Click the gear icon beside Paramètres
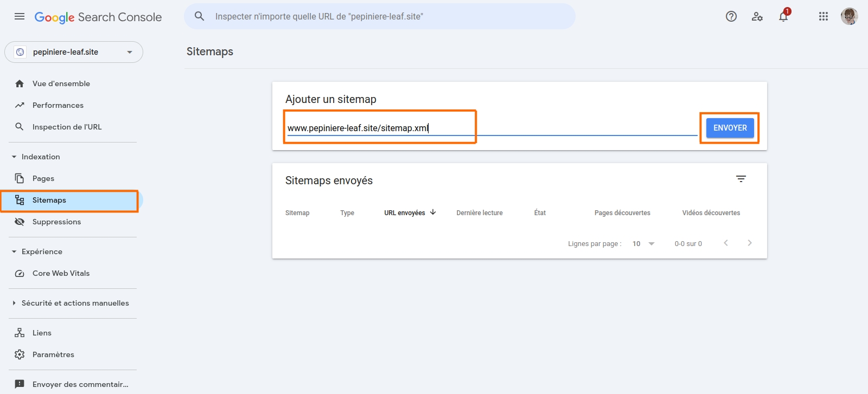Viewport: 868px width, 394px height. (x=20, y=354)
